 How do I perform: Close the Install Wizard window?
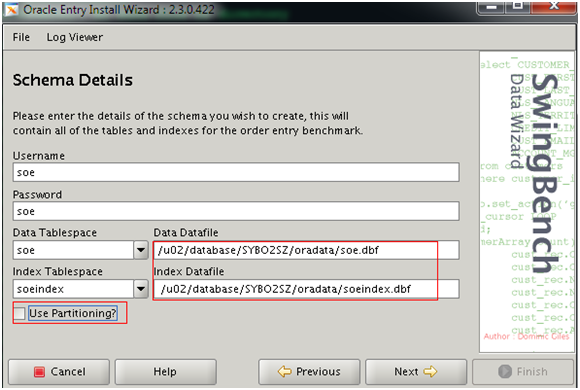coord(553,6)
